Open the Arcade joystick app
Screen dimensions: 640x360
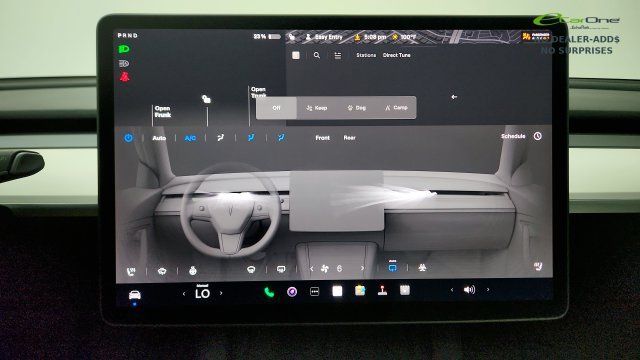[382, 291]
